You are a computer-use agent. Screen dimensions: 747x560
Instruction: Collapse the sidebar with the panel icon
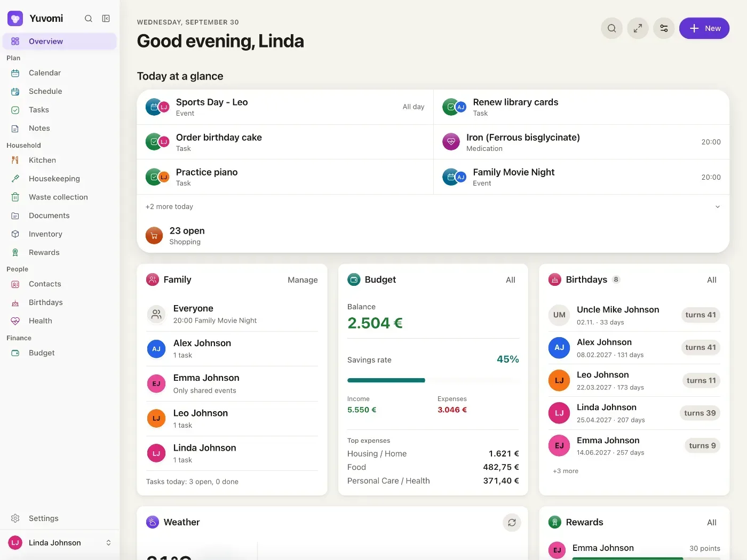coord(106,19)
